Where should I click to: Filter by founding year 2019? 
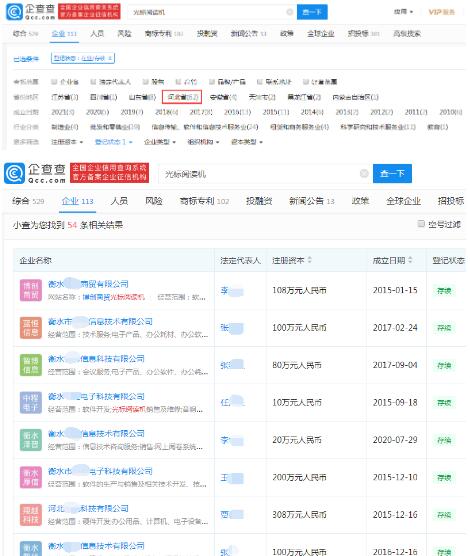[x=132, y=112]
